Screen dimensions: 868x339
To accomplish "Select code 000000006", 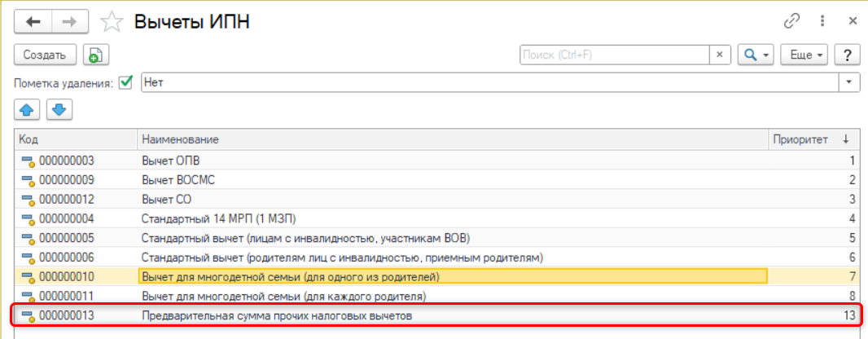I will (x=67, y=258).
